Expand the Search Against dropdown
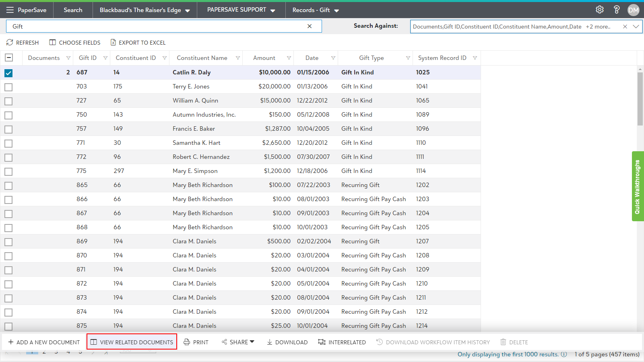 tap(636, 27)
